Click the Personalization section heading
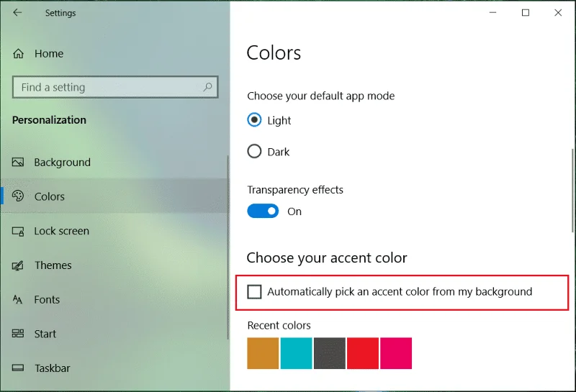The image size is (576, 392). click(x=49, y=120)
